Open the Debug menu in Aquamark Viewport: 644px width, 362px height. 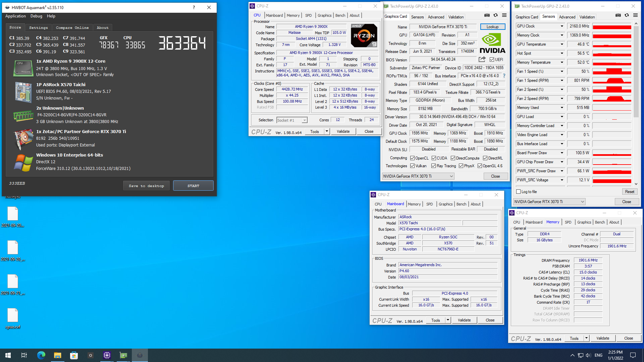point(36,16)
